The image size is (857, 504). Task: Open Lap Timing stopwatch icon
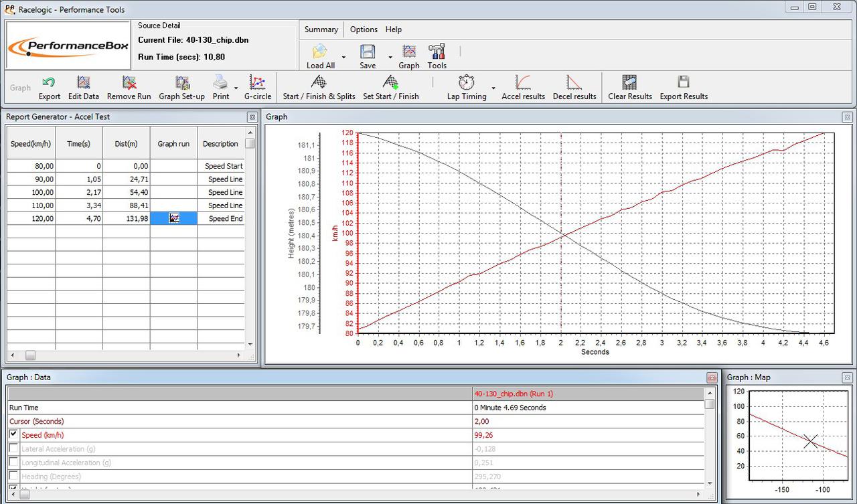coord(467,82)
